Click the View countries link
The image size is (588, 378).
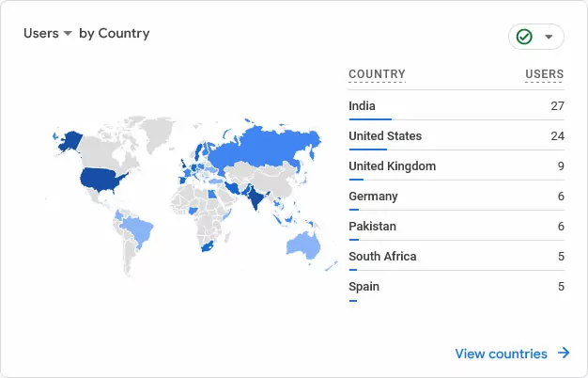point(501,354)
